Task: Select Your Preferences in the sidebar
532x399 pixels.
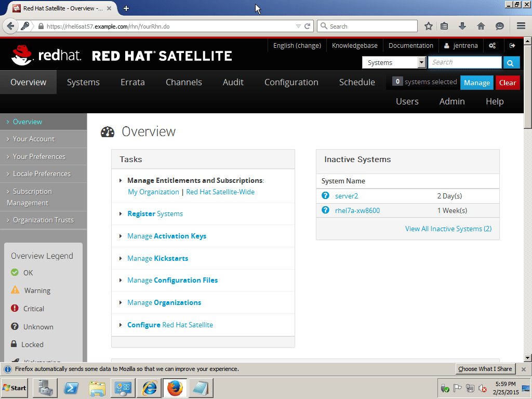Action: click(39, 156)
